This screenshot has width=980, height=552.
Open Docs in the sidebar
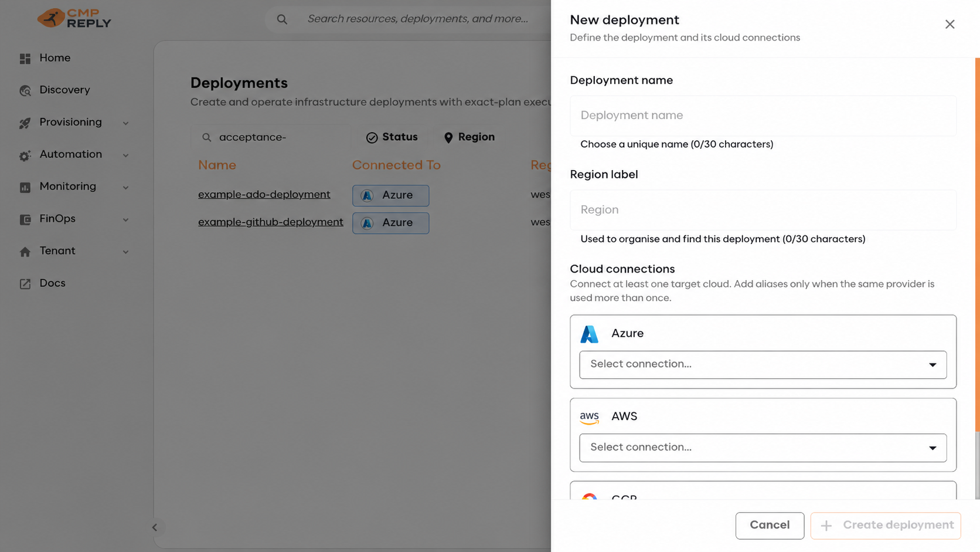(52, 283)
